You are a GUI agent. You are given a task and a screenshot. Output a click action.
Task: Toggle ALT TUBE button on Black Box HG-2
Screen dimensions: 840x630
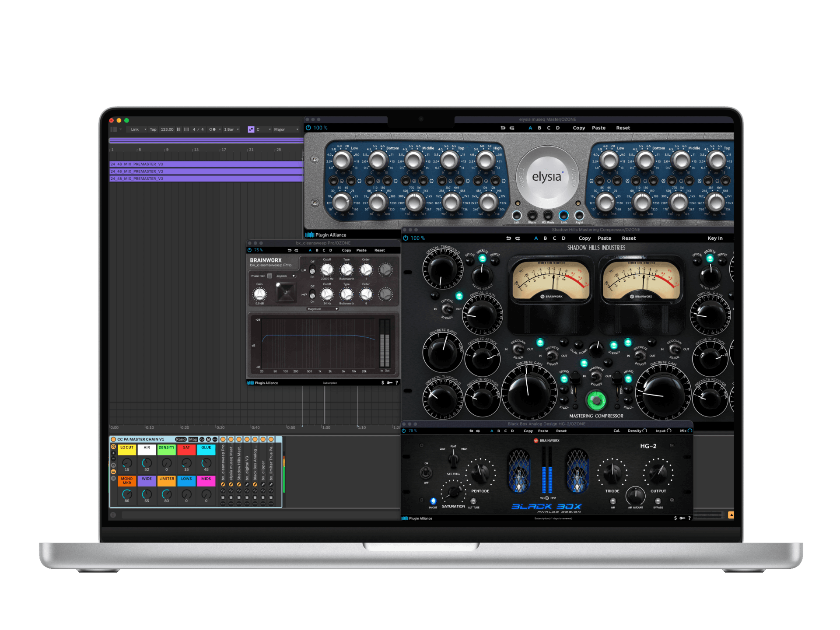(x=473, y=501)
